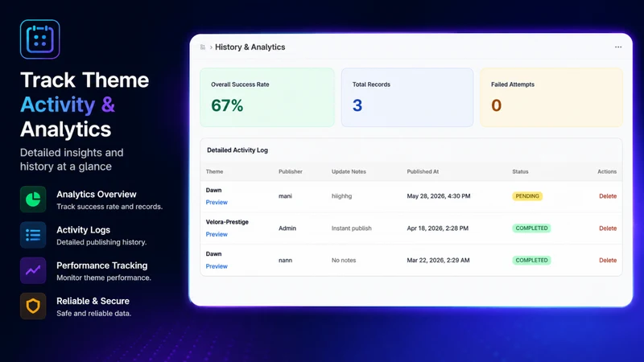The width and height of the screenshot is (644, 362).
Task: Click date Apr 18, 2026, 2:28 PM
Action: click(x=437, y=228)
